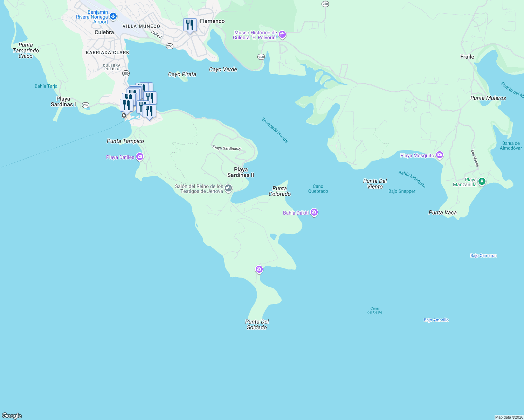
Task: Open the restaurant marker beside Flamenco
Action: (x=190, y=25)
